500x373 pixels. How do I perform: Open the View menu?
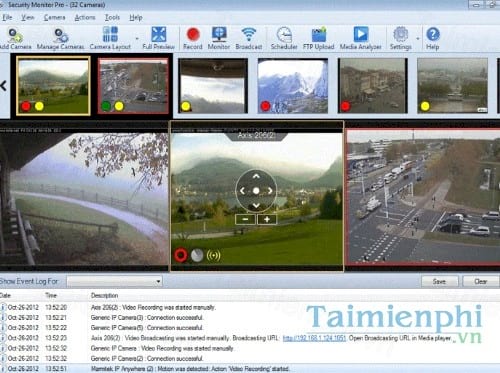pos(28,17)
